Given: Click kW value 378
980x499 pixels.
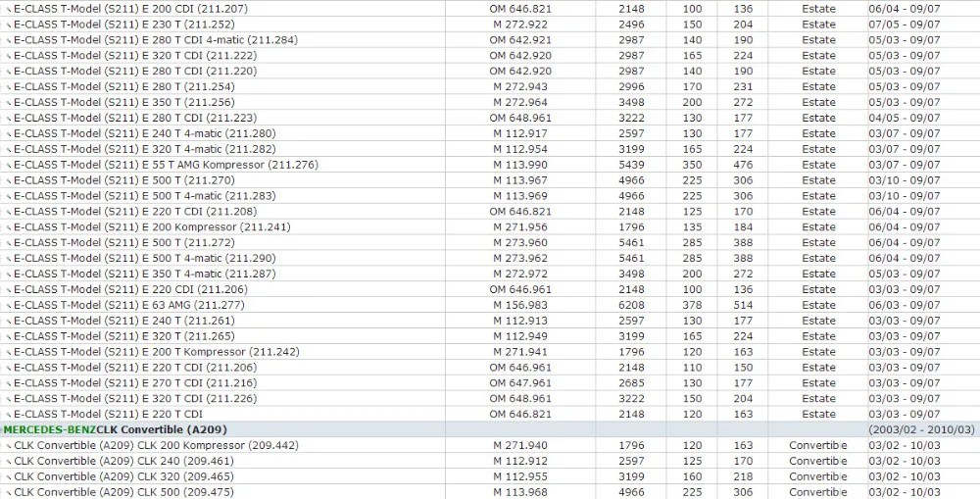Looking at the screenshot, I should pyautogui.click(x=692, y=305).
